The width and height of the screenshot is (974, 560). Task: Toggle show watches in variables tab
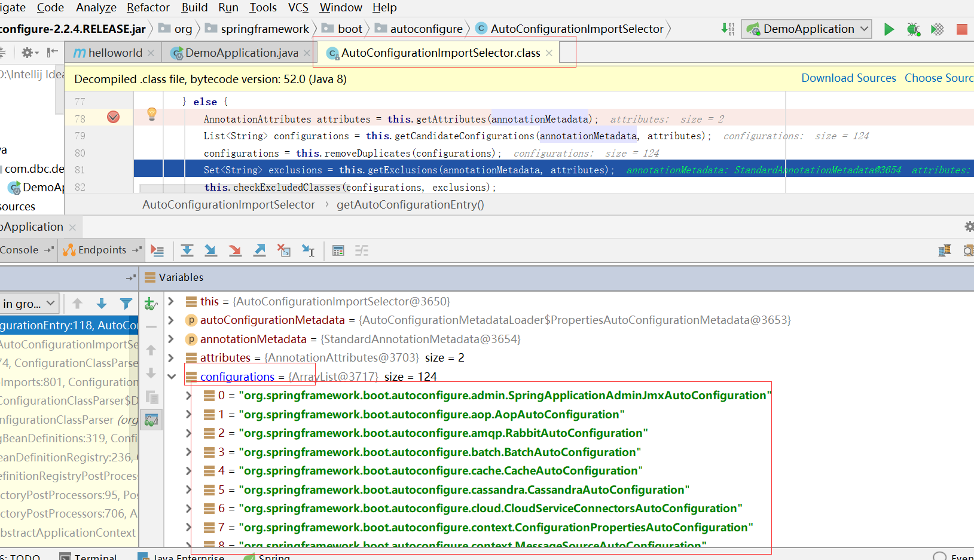click(152, 420)
